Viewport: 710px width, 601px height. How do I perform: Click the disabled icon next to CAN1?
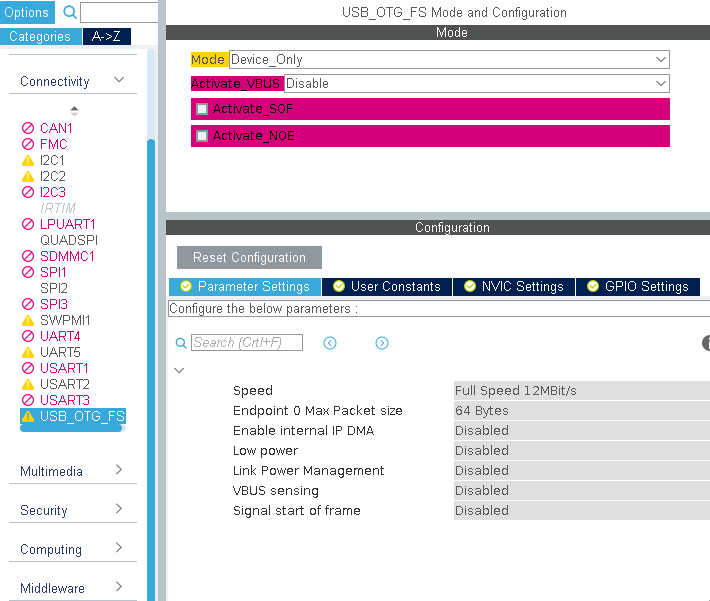coord(28,128)
